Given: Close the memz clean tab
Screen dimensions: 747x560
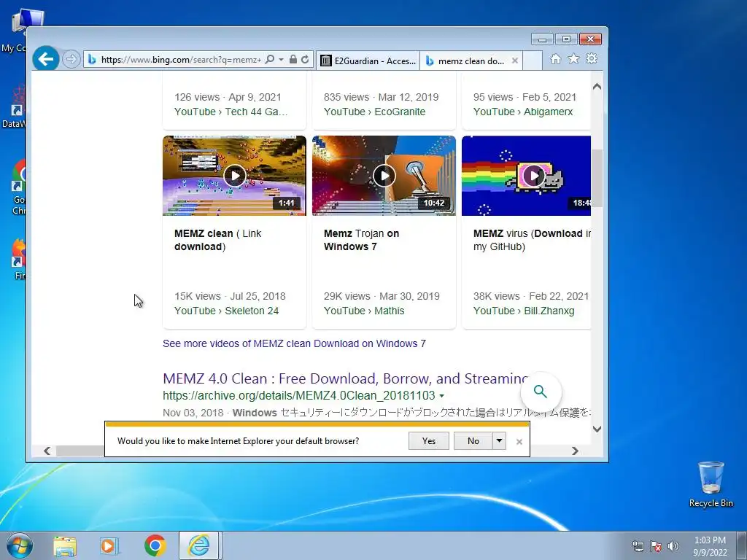Looking at the screenshot, I should (x=515, y=61).
